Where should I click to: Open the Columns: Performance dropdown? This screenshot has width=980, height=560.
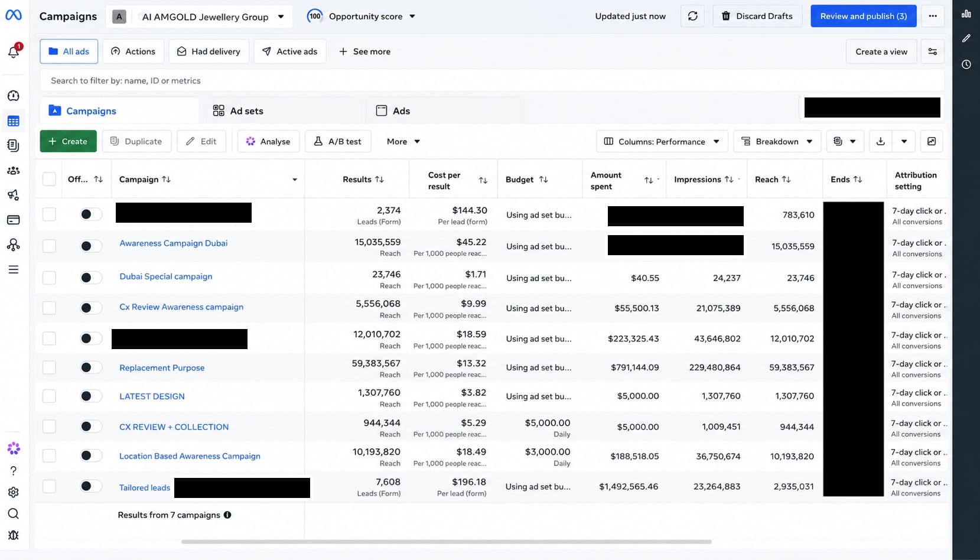click(x=662, y=141)
